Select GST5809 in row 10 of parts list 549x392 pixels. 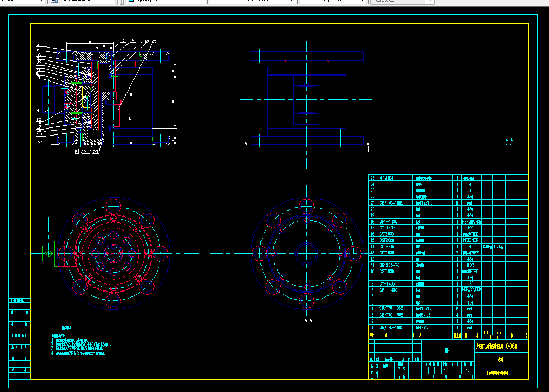pyautogui.click(x=387, y=271)
